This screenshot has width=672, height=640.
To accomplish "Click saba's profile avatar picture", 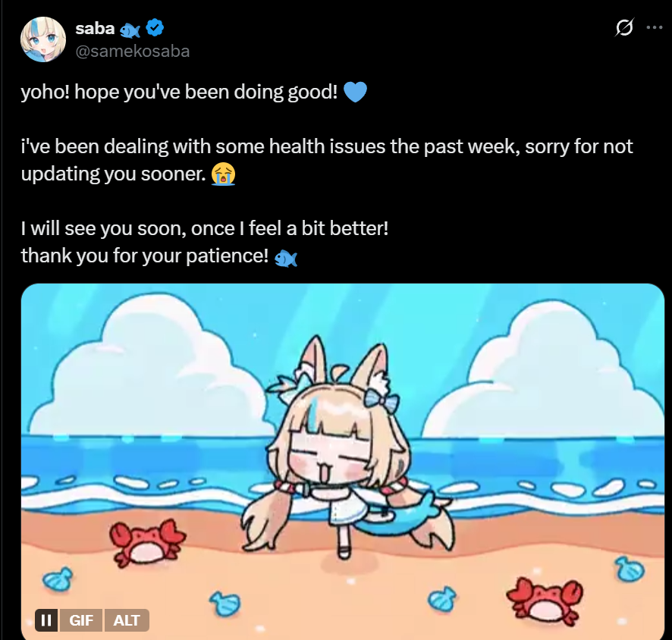I will pos(43,39).
